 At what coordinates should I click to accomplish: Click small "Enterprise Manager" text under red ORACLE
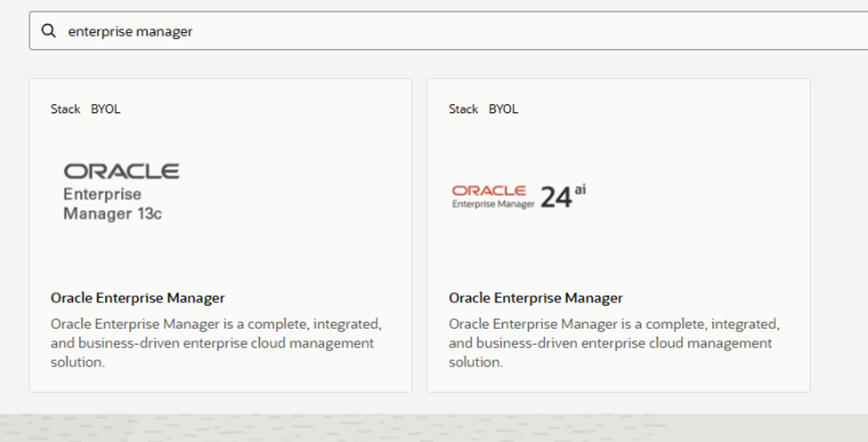point(493,204)
